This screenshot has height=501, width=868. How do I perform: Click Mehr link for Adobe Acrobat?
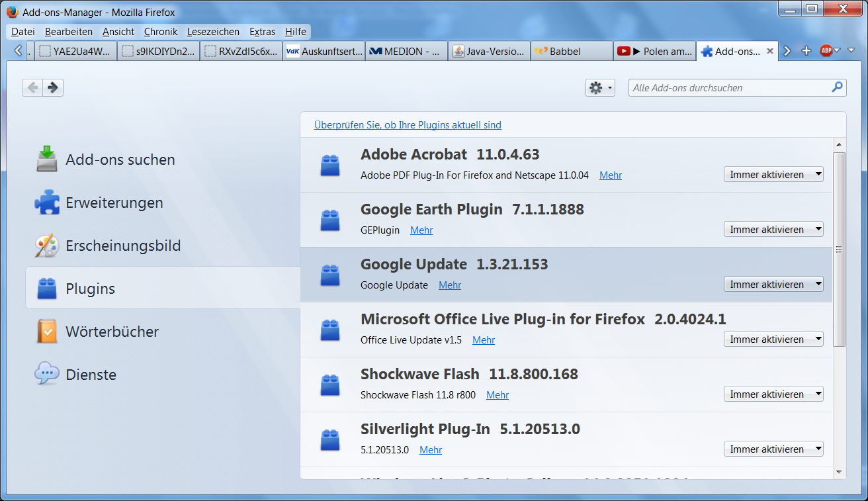click(611, 175)
